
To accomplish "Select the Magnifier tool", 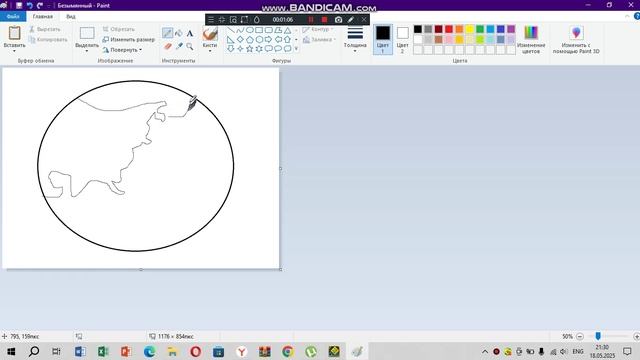I will pos(190,47).
